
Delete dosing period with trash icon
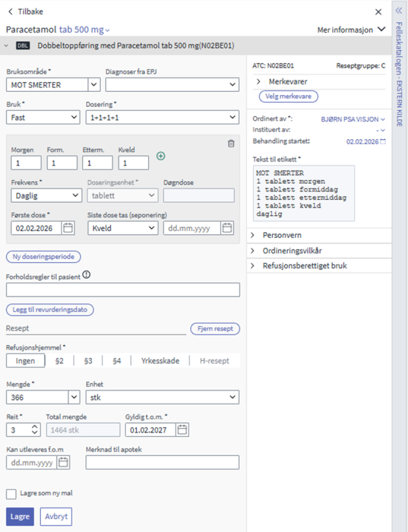tap(231, 143)
